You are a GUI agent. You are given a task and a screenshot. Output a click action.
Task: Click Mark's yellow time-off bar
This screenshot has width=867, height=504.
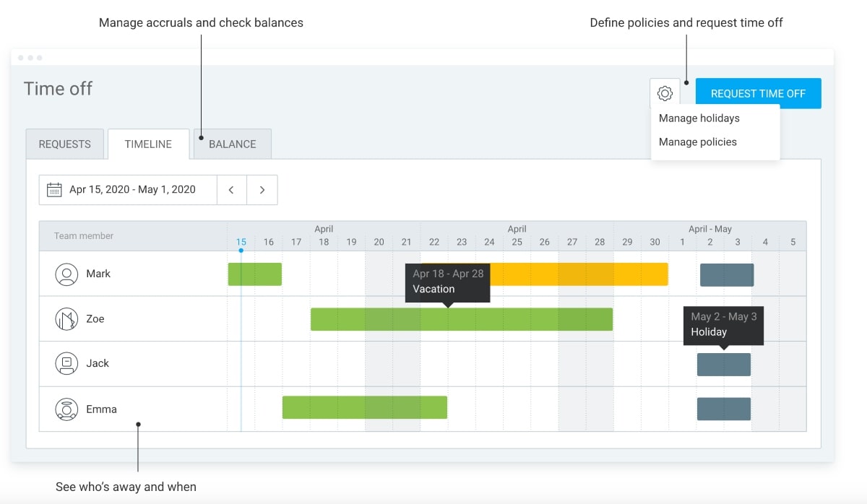point(578,274)
